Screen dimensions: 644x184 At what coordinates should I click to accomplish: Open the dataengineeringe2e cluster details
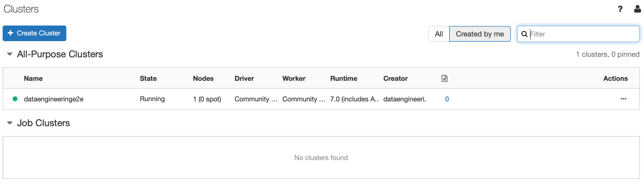click(53, 99)
